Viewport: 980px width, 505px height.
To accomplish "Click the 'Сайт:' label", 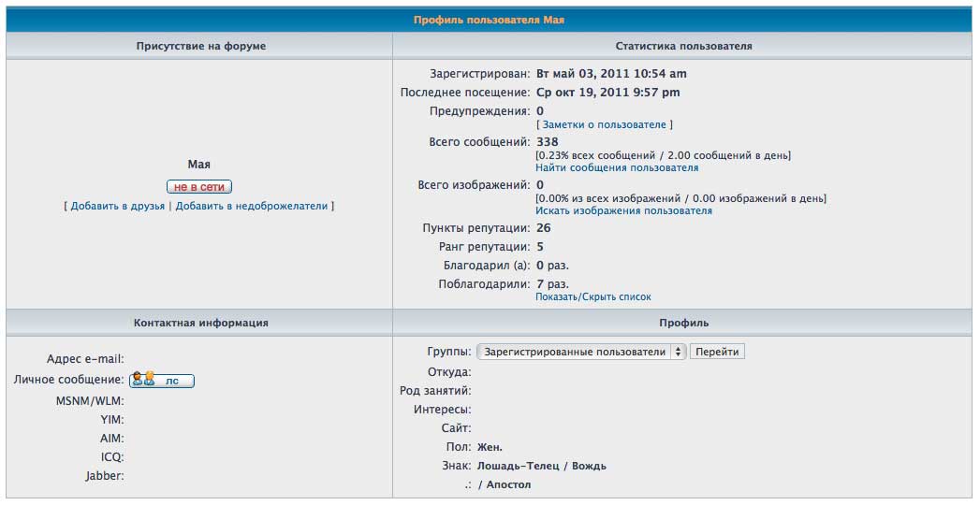I will (456, 428).
